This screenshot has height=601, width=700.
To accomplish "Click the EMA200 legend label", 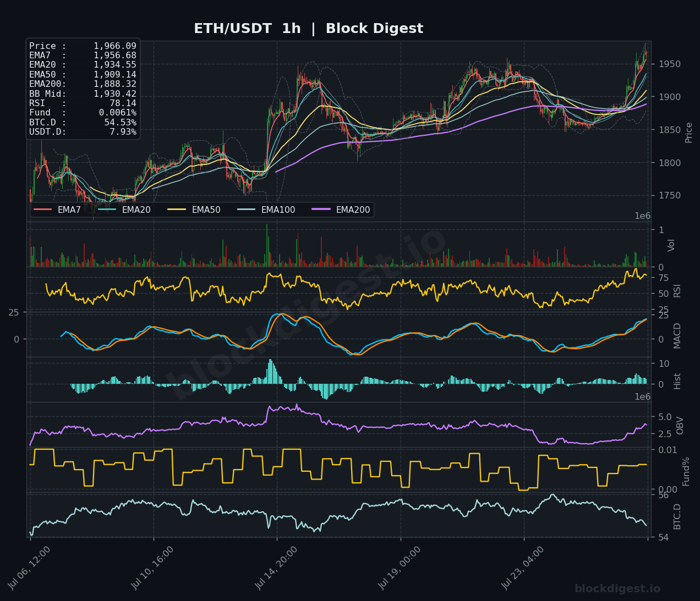I will coord(353,209).
